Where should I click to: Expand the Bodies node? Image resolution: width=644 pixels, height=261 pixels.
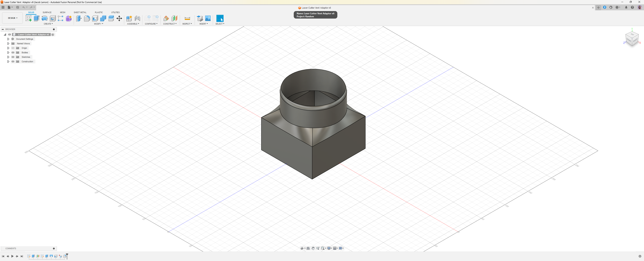pos(8,53)
